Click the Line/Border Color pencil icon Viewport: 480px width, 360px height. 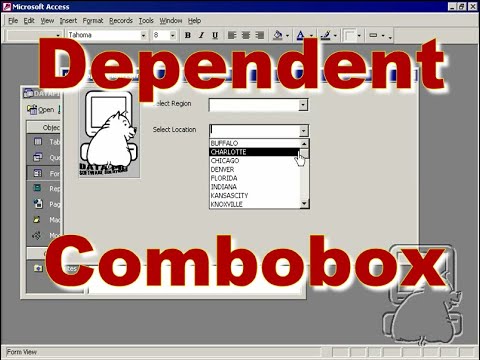325,35
